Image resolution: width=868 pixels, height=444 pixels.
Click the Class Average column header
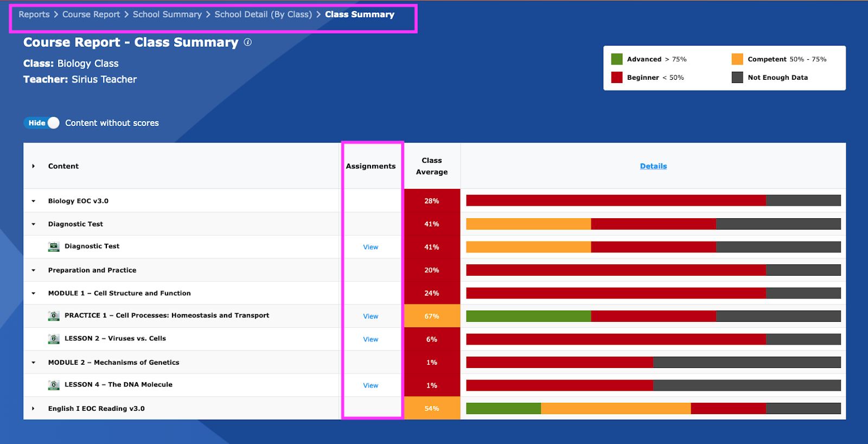tap(432, 166)
